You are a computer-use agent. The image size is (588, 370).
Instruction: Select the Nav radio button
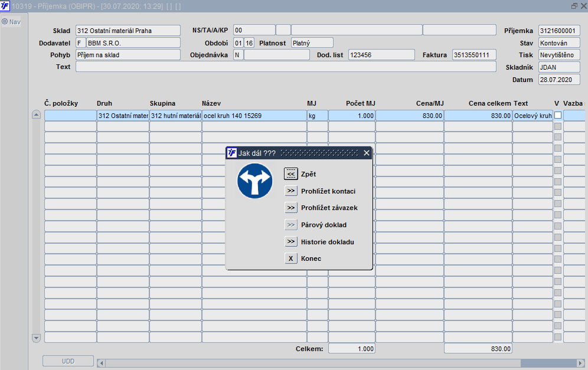[x=5, y=22]
